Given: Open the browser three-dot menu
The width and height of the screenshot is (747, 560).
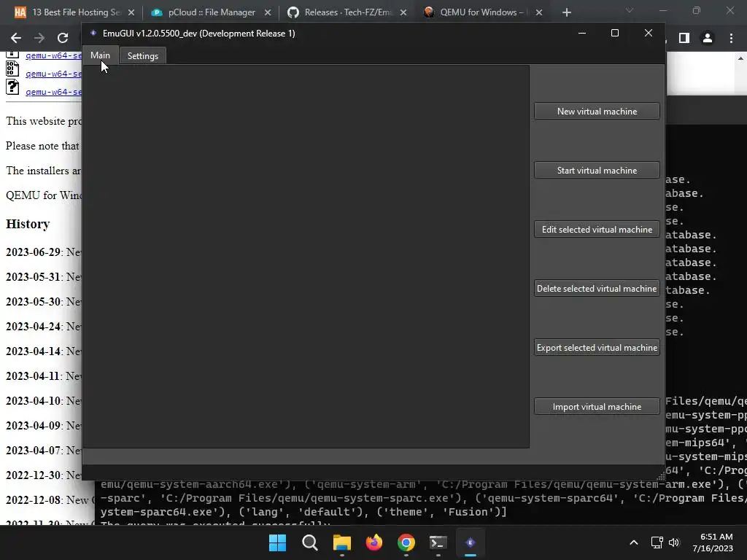Looking at the screenshot, I should pos(731,38).
